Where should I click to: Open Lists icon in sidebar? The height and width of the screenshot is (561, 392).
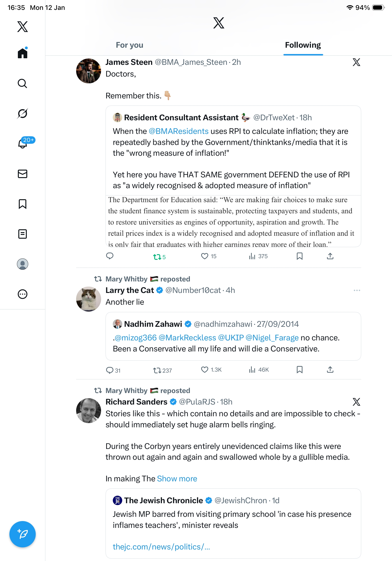pyautogui.click(x=22, y=234)
